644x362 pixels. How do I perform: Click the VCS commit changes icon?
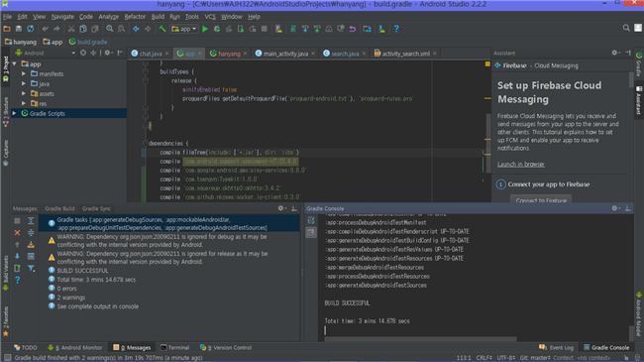point(317,29)
